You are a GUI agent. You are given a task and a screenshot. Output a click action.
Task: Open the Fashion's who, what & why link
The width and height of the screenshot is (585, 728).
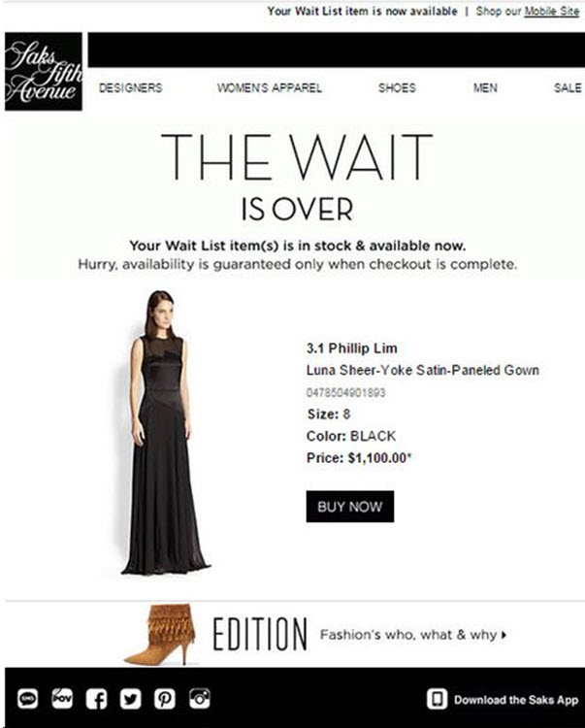coord(413,635)
